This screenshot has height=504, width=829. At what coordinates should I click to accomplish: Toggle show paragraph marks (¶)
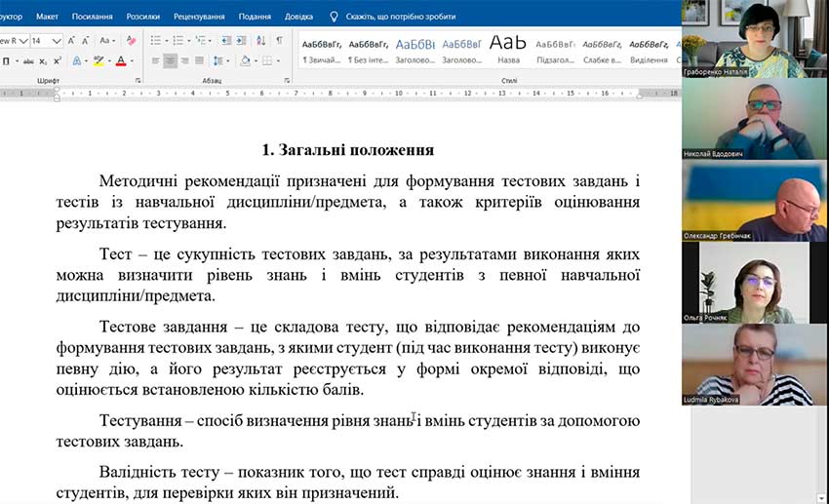[279, 41]
